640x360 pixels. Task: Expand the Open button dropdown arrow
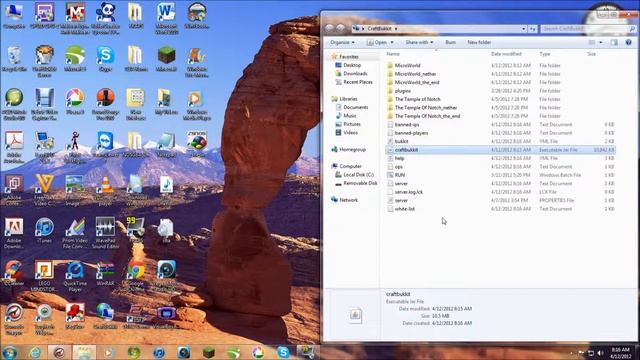coord(392,42)
